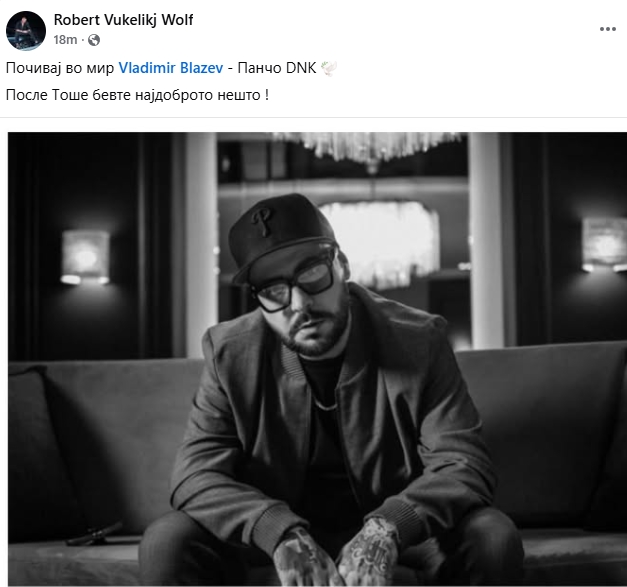Screen dimensions: 627x587
Task: Click the left wall lamp in photo
Action: coord(85,257)
